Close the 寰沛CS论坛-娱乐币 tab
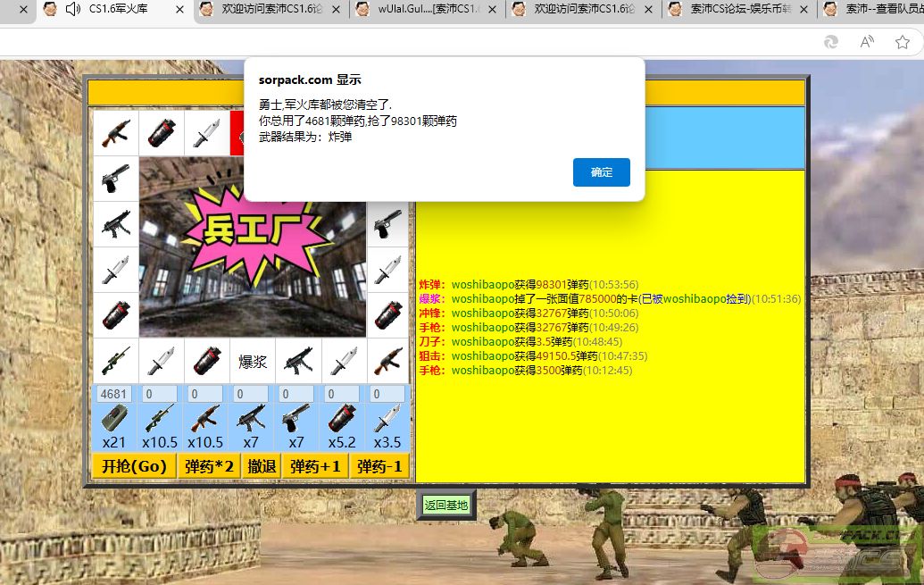 [803, 10]
